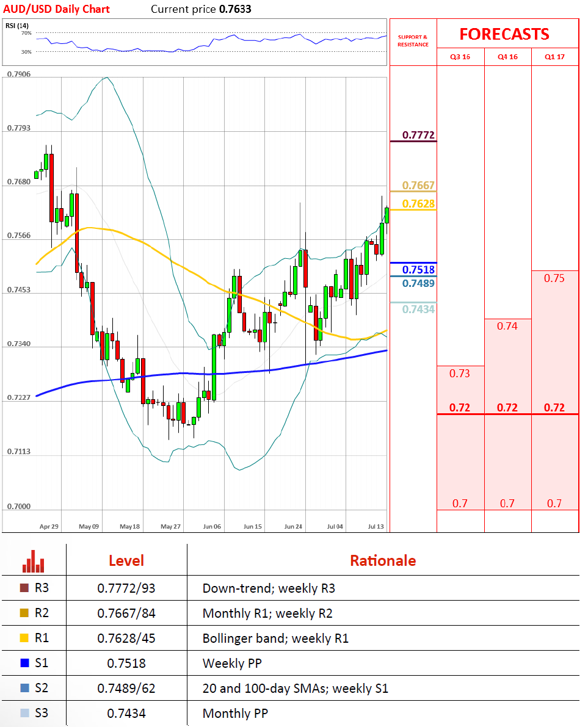Click the Rationale column header
The width and height of the screenshot is (588, 727).
tap(383, 560)
